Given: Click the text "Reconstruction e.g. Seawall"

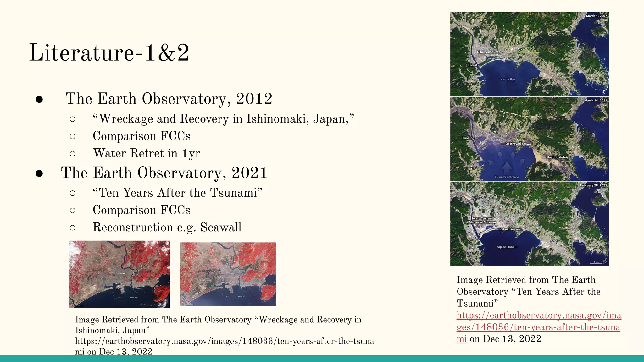Looking at the screenshot, I should pyautogui.click(x=167, y=227).
